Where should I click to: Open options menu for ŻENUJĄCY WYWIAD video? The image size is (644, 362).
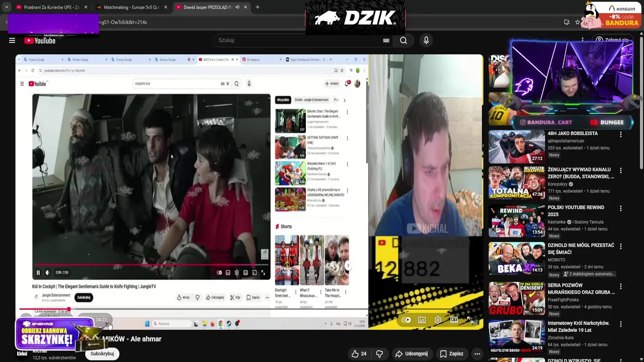click(621, 170)
